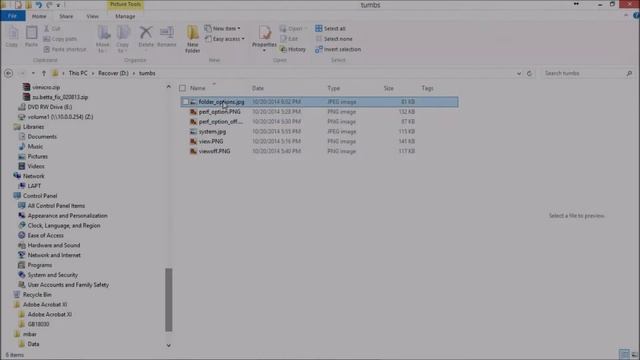
Task: Sort by the Size column header
Action: pyautogui.click(x=389, y=88)
